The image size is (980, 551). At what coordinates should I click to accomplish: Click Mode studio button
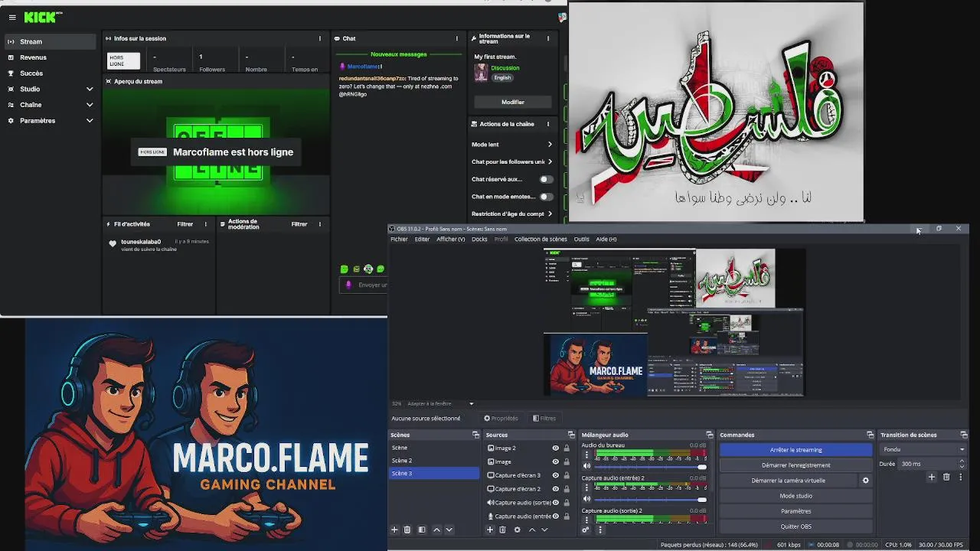pyautogui.click(x=795, y=496)
